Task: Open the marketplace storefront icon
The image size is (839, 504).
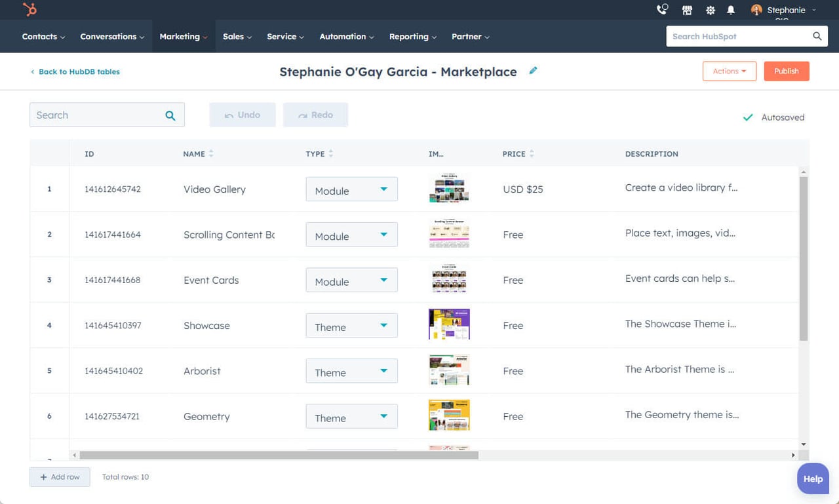Action: pyautogui.click(x=687, y=10)
